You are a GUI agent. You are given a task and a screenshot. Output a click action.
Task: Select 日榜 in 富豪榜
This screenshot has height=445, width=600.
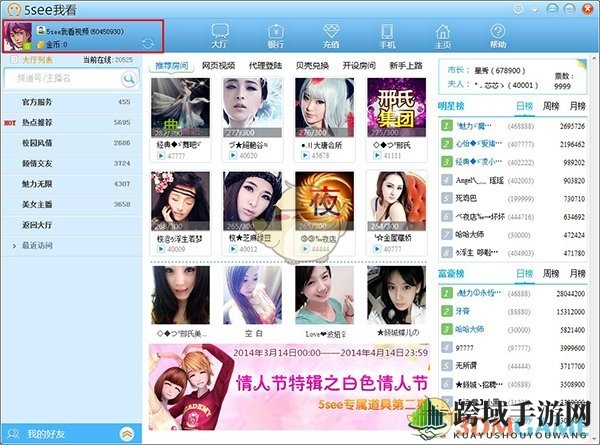pyautogui.click(x=524, y=274)
